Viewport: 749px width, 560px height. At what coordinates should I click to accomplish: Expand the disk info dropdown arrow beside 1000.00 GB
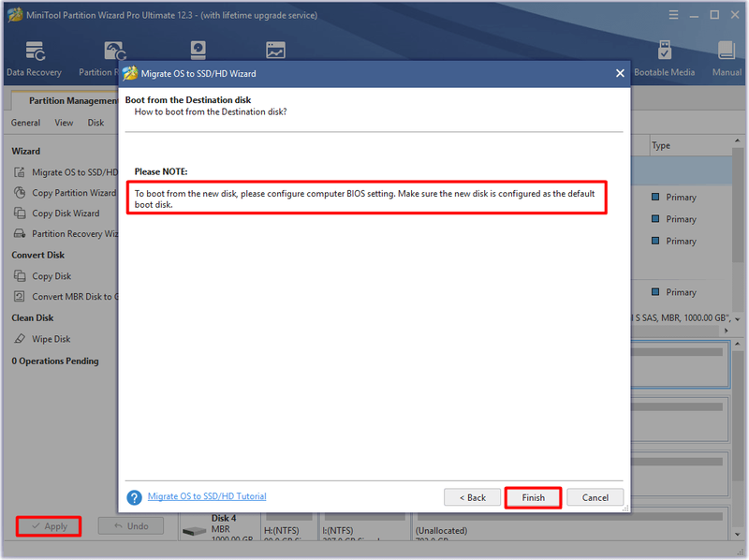click(x=738, y=318)
